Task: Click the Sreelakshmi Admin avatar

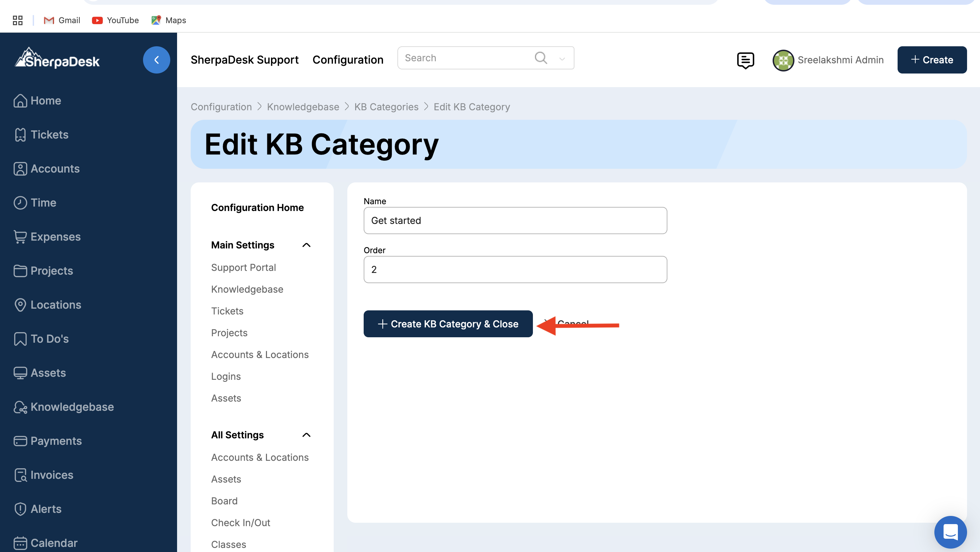Action: click(783, 60)
